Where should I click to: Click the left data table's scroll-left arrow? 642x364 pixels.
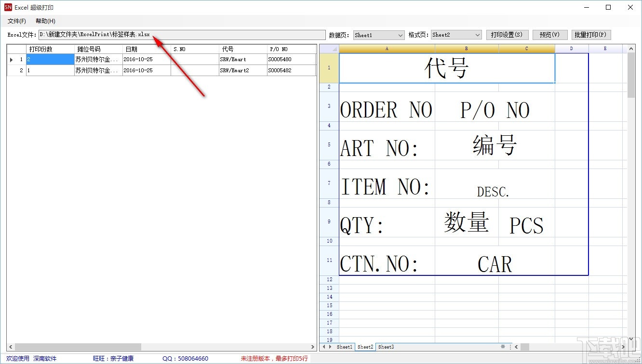[x=11, y=347]
